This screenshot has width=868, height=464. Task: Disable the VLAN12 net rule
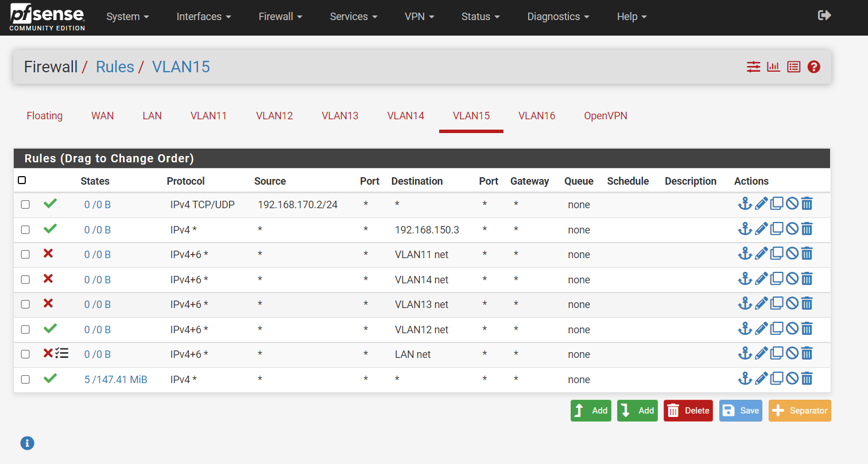[x=792, y=329]
